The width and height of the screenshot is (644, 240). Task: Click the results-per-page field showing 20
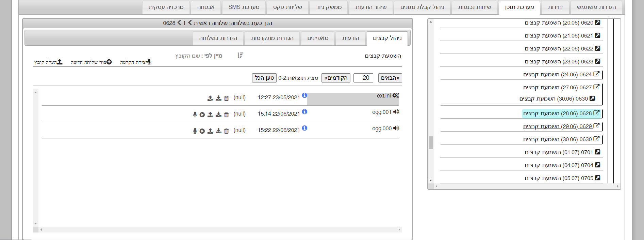[x=363, y=78]
